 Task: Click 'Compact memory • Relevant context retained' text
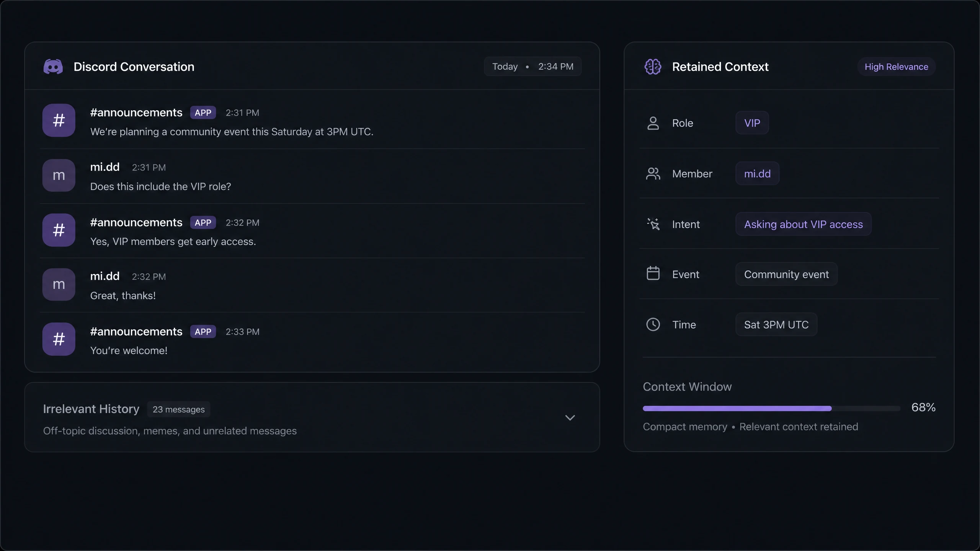pyautogui.click(x=750, y=427)
